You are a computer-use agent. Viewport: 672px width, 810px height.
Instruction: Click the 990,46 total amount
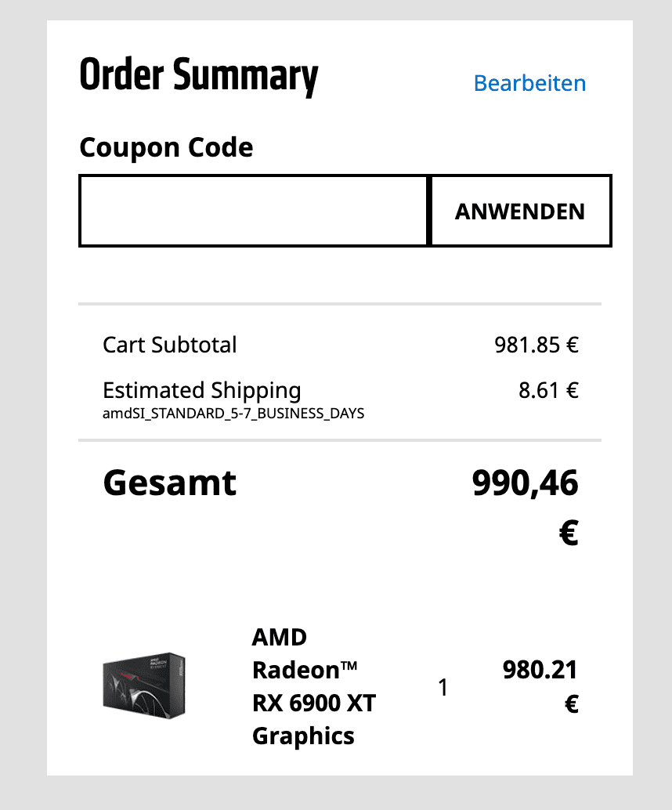pyautogui.click(x=525, y=483)
